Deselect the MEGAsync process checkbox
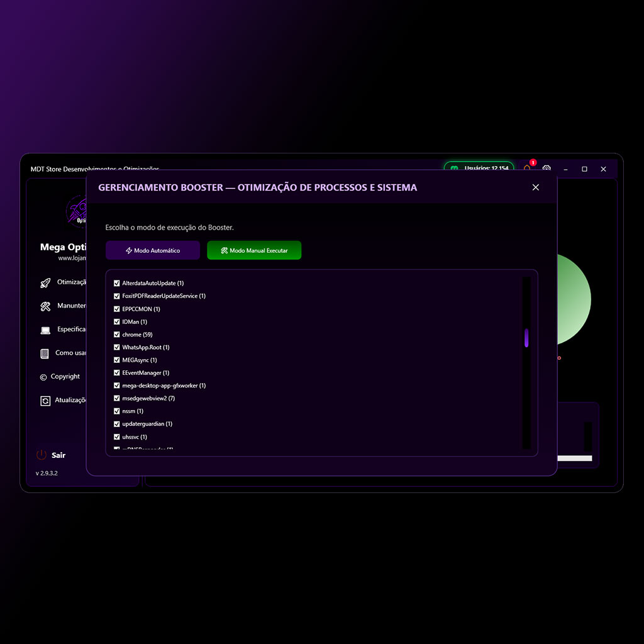Viewport: 644px width, 644px height. pos(116,360)
